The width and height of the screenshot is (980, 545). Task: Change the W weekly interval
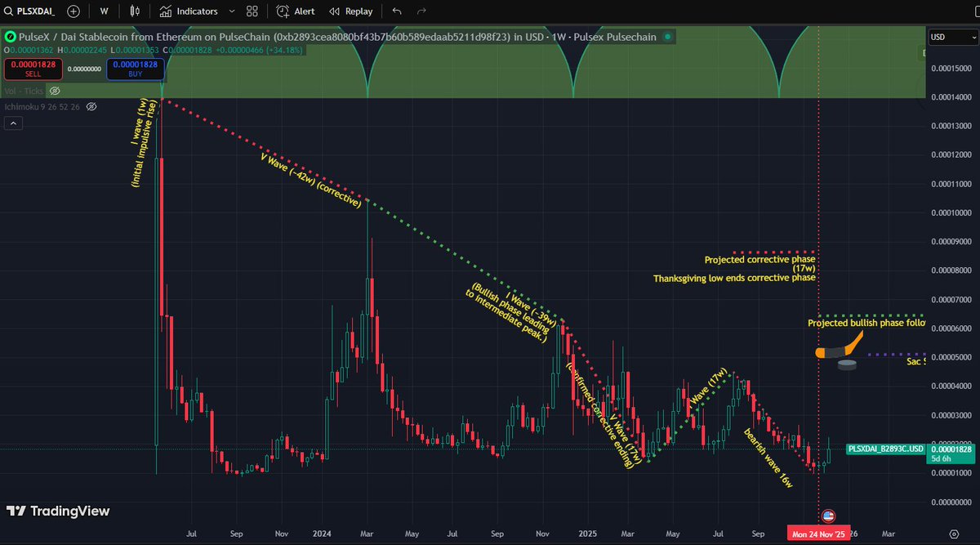click(104, 11)
